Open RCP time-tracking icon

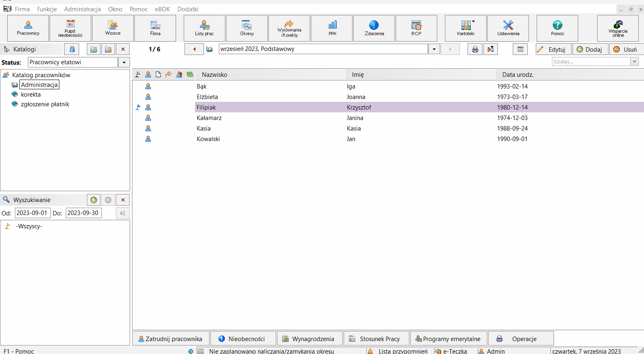click(x=416, y=28)
